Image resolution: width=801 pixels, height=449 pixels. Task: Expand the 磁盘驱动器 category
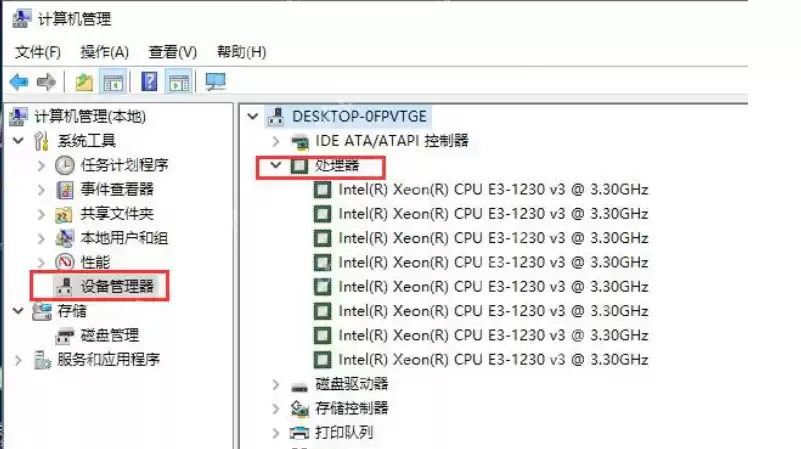pyautogui.click(x=276, y=384)
